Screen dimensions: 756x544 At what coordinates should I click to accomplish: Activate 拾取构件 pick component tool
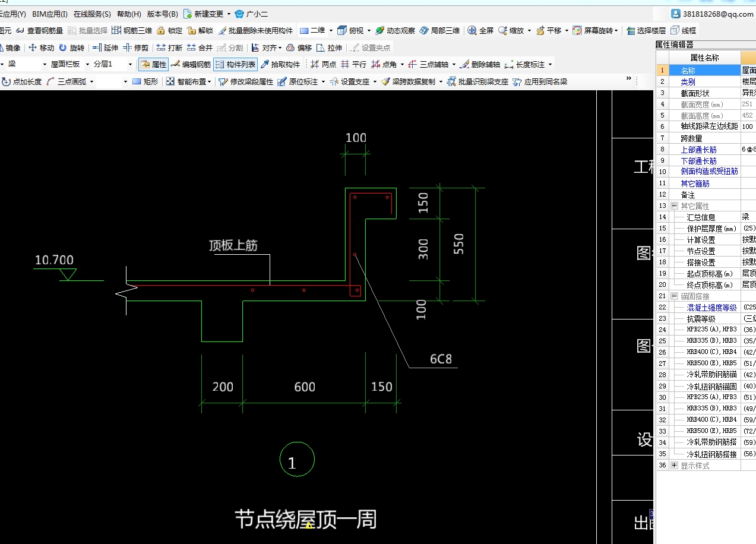(280, 64)
